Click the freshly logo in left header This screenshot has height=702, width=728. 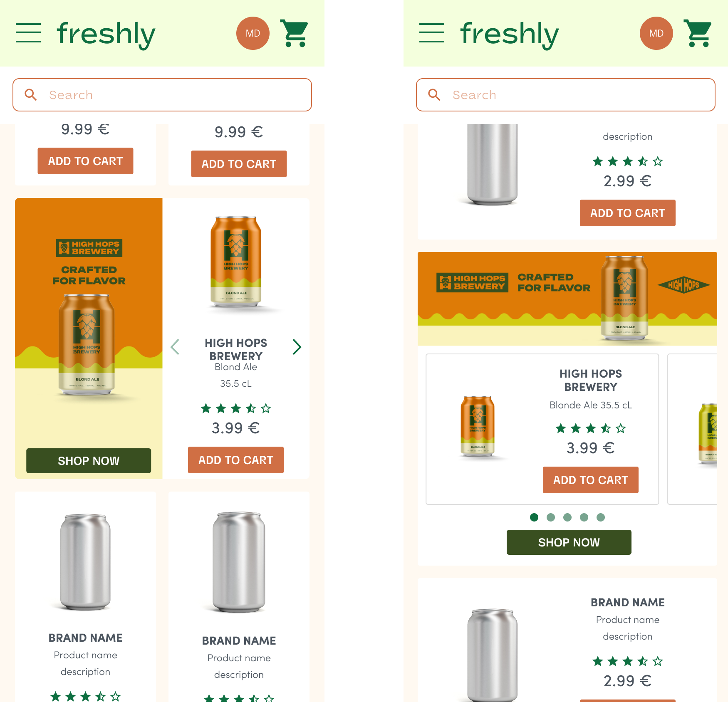pos(106,34)
